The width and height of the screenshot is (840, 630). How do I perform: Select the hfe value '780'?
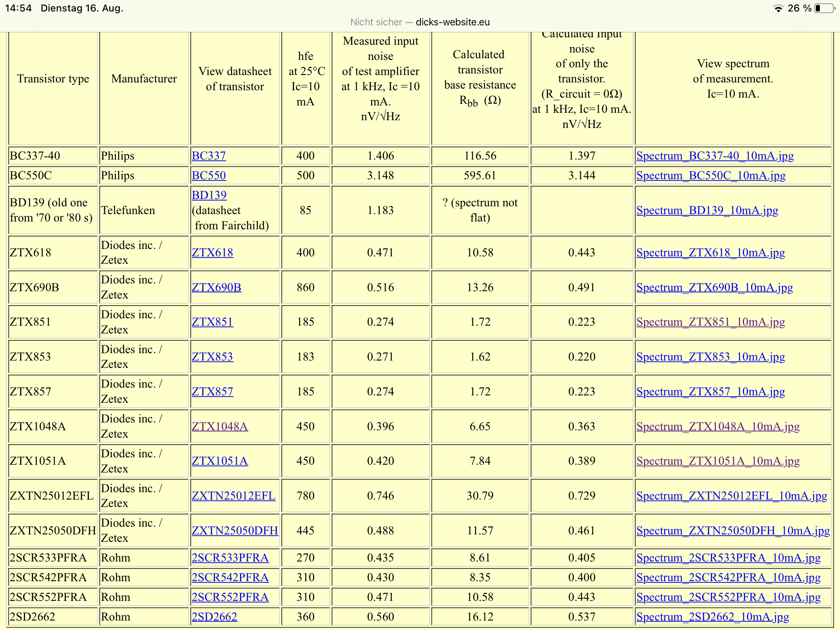point(306,496)
